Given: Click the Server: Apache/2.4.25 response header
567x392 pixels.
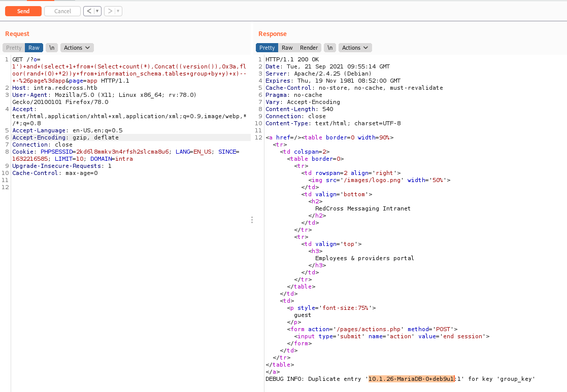Looking at the screenshot, I should [318, 74].
